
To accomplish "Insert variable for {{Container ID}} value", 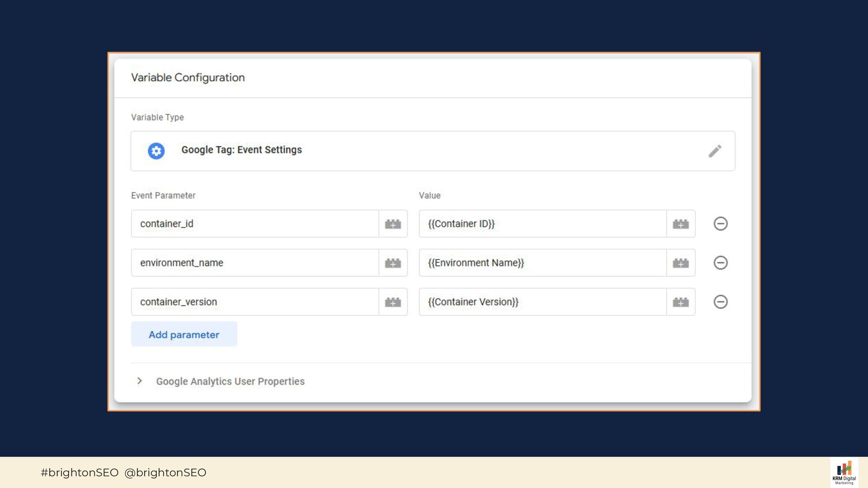I will click(x=680, y=224).
